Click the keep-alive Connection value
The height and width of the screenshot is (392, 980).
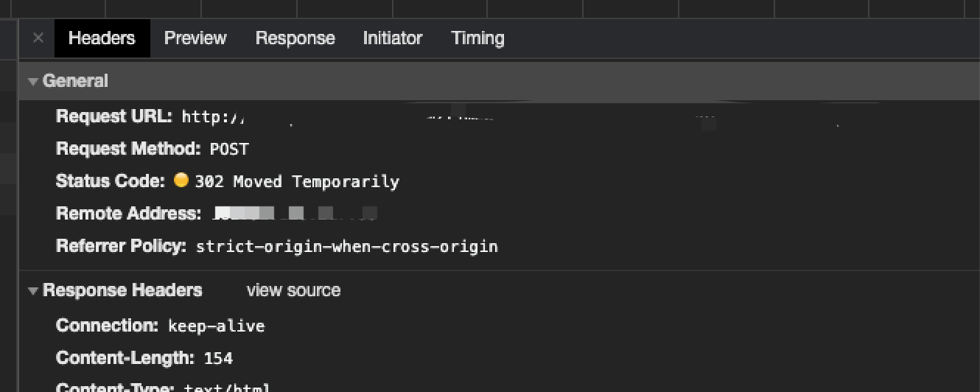(x=216, y=326)
